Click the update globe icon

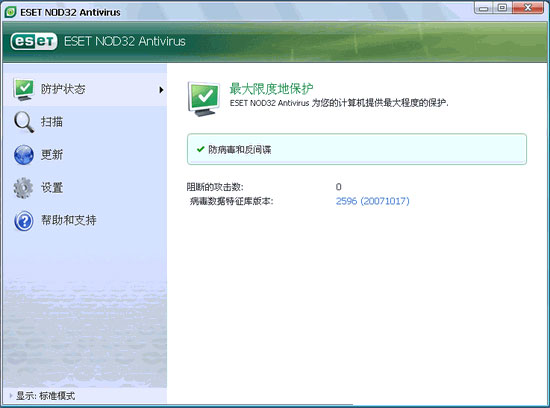[x=24, y=155]
